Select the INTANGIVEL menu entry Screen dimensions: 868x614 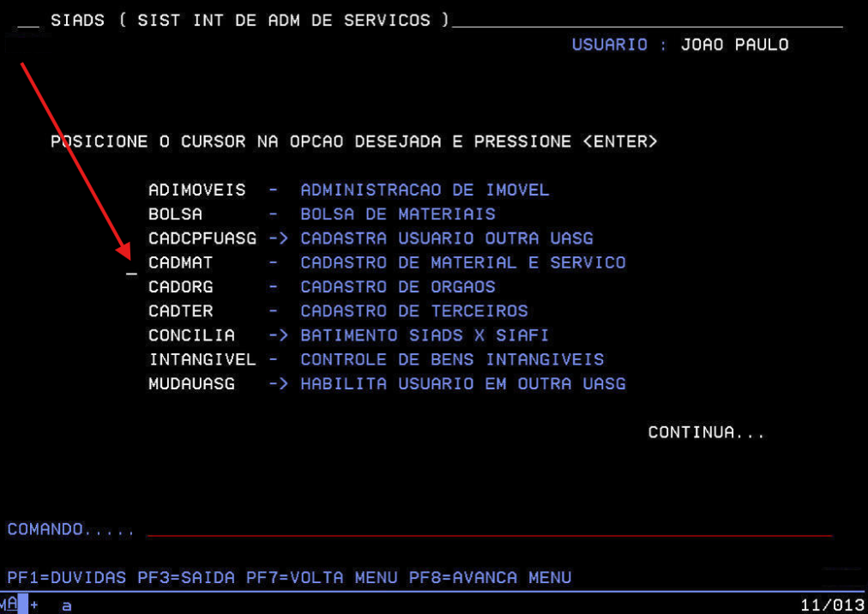(x=202, y=359)
